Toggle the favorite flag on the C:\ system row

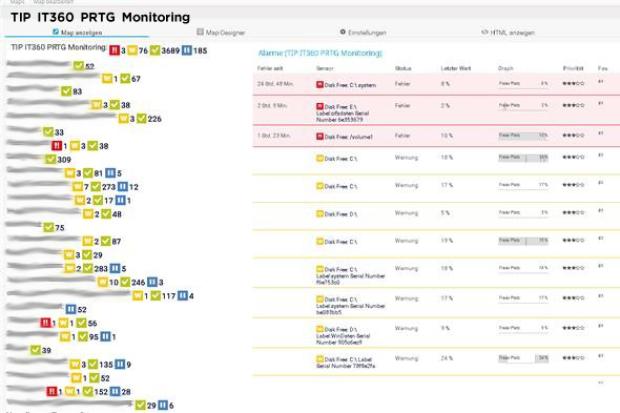(601, 81)
